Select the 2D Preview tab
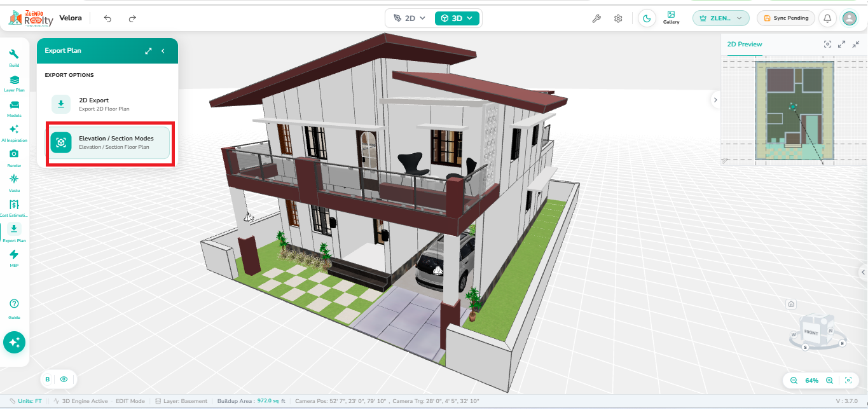The width and height of the screenshot is (868, 410). click(745, 44)
